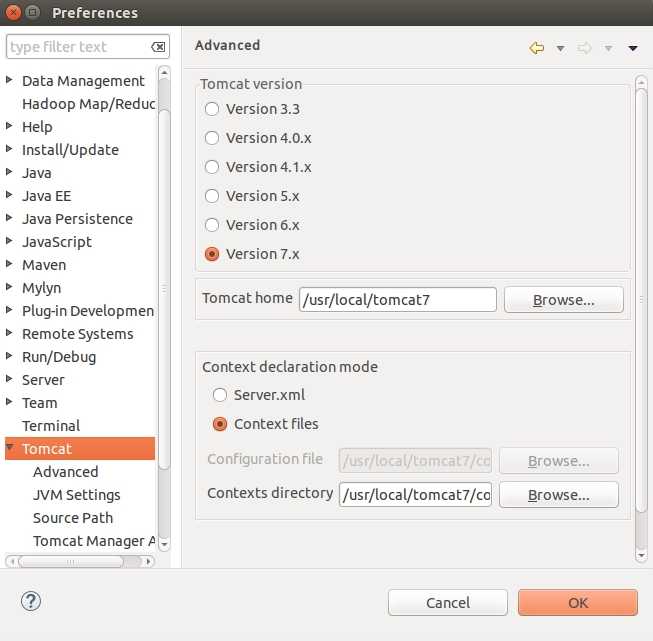Click the tree horizontal scrollbar right arrow
This screenshot has width=653, height=641.
[x=148, y=561]
